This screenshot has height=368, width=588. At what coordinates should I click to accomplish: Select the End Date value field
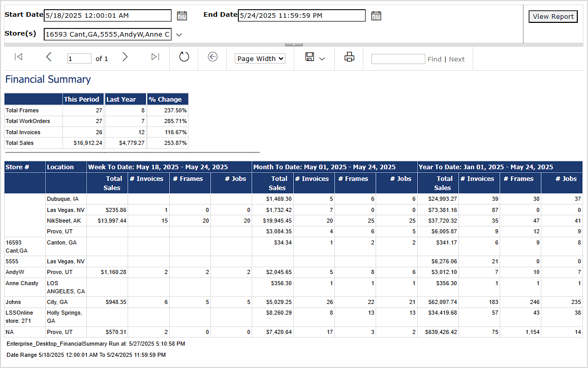(301, 15)
